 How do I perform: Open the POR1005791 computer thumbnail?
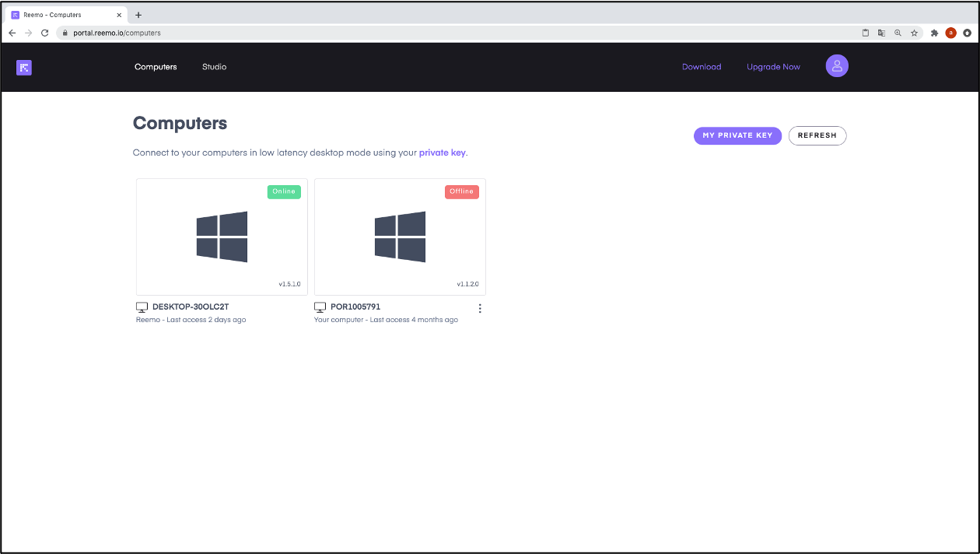[x=400, y=237]
